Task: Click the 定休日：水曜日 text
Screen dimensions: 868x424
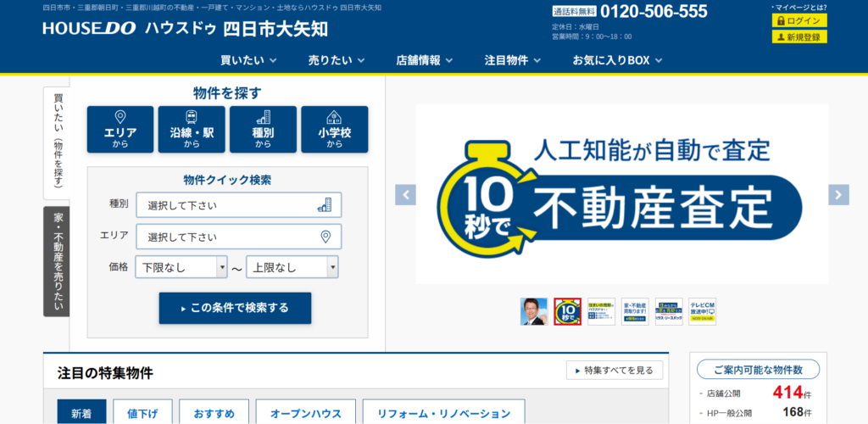Action: tap(576, 26)
